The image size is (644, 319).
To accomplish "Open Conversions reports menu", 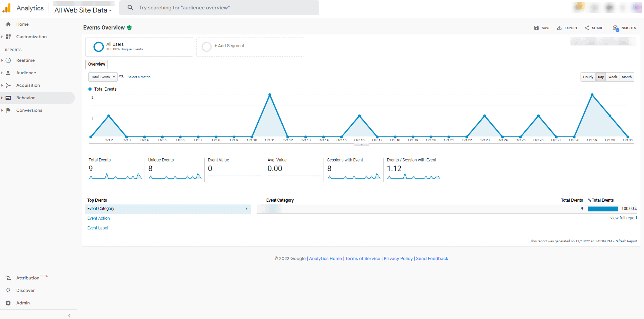I will (29, 110).
